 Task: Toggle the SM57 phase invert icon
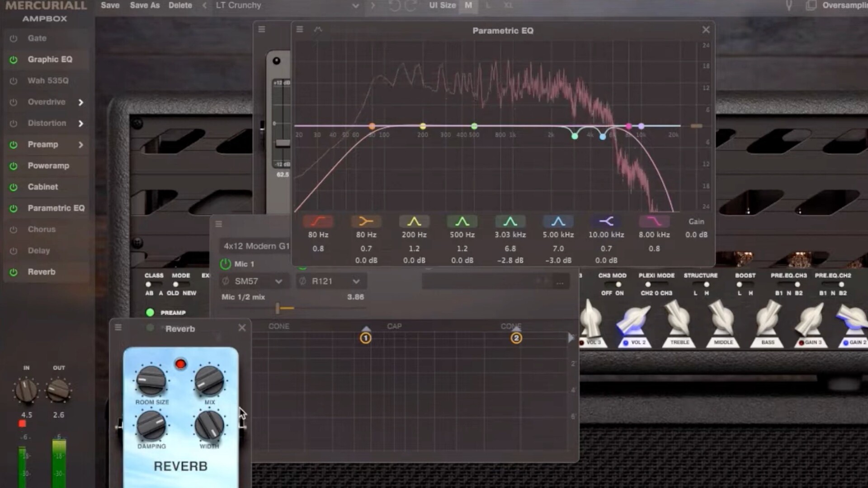(226, 281)
